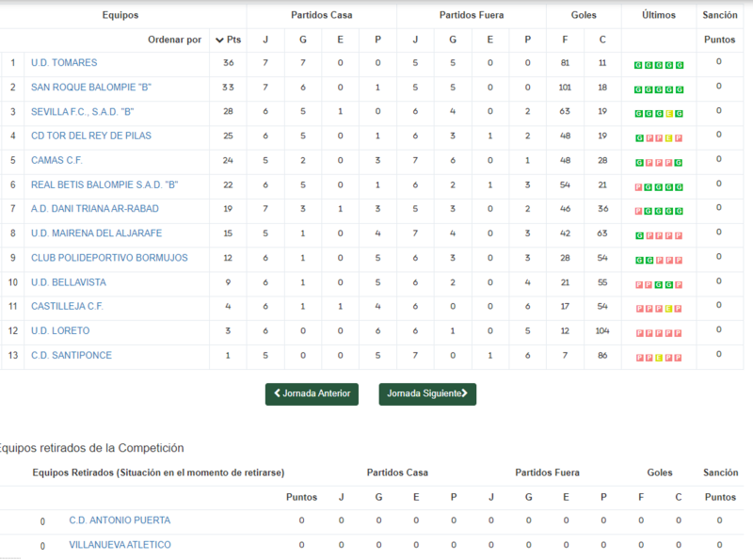The width and height of the screenshot is (753, 560).
Task: Open CAMAS C.F. team link
Action: [x=56, y=160]
